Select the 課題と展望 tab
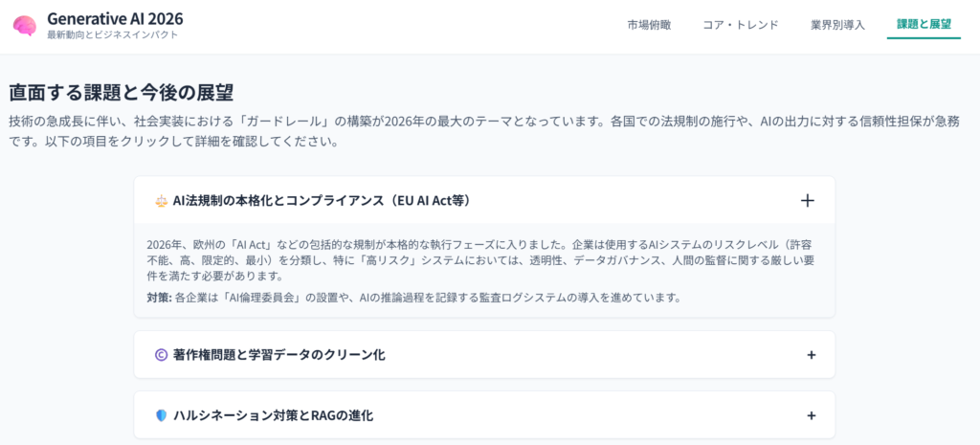Viewport: 980px width, 445px height. coord(924,24)
